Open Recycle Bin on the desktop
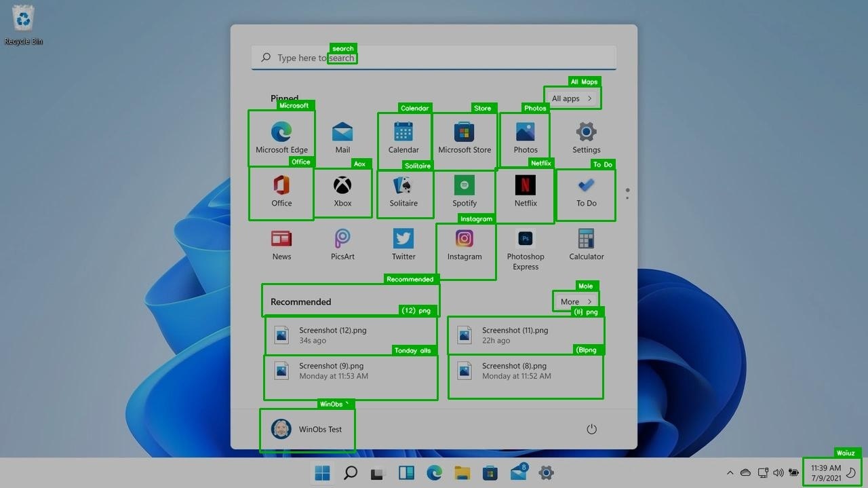This screenshot has width=868, height=488. click(x=23, y=26)
